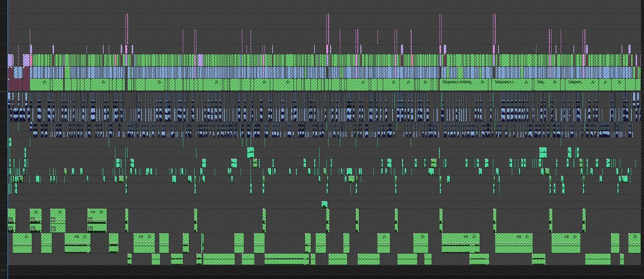This screenshot has height=279, width=644.
Task: Select the lavender clip at the far-left timeline start
Action: click(x=10, y=60)
